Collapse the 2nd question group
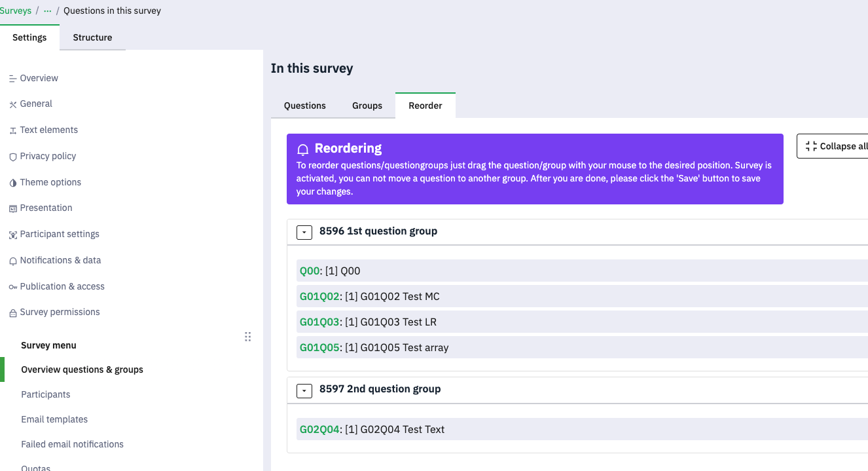 [304, 390]
